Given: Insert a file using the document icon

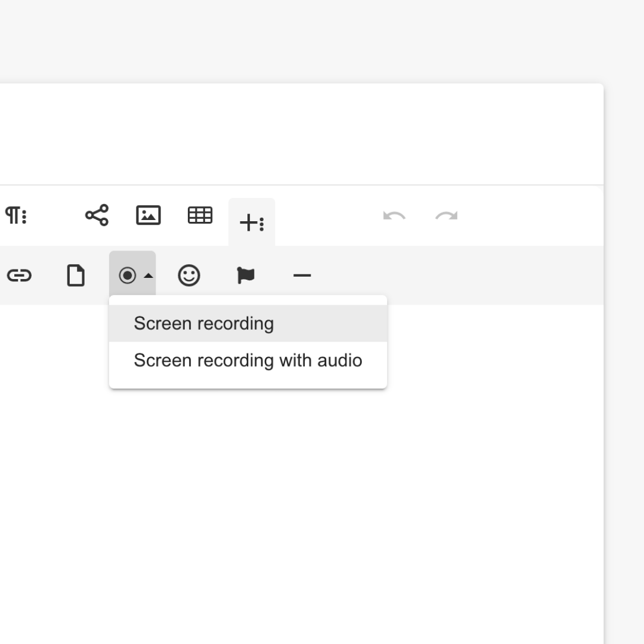Looking at the screenshot, I should coord(76,275).
